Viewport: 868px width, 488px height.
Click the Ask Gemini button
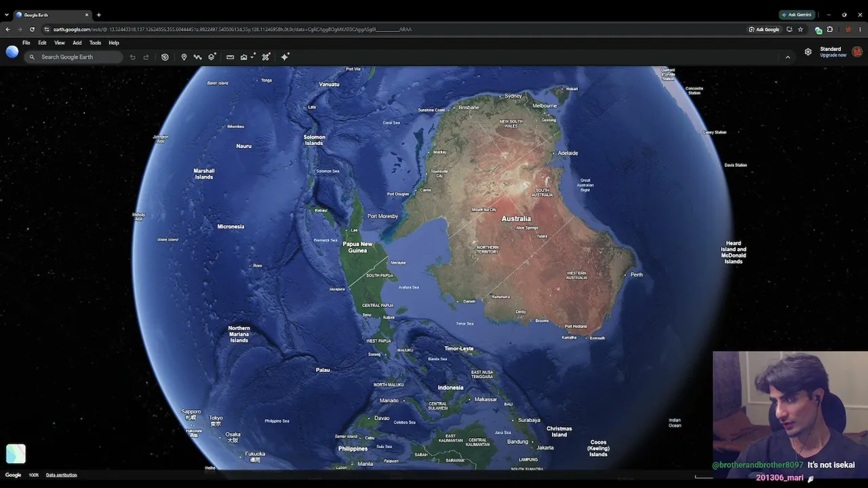click(x=797, y=14)
